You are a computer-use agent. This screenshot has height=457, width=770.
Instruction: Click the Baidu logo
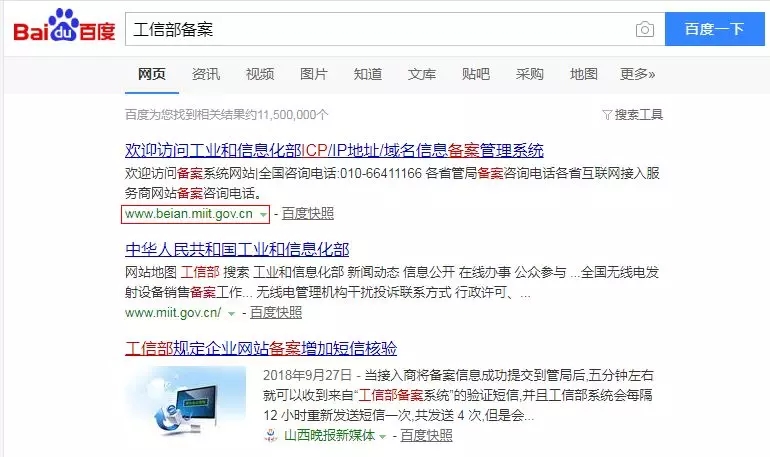click(x=64, y=25)
